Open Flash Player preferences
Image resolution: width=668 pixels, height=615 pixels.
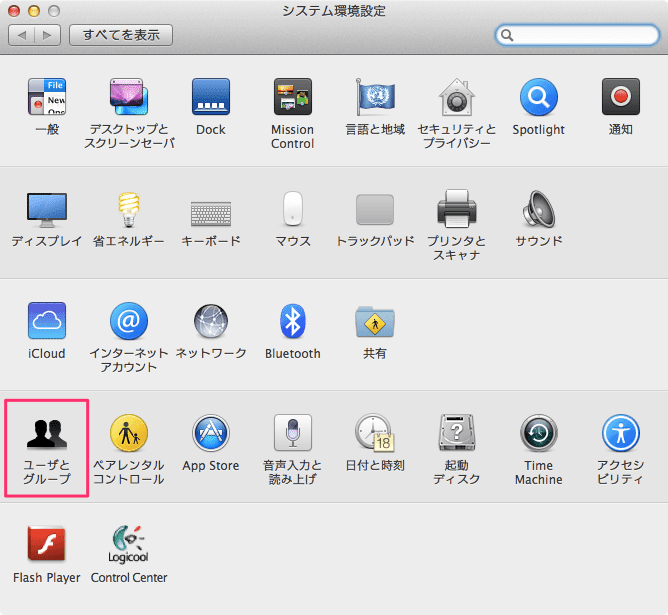[47, 544]
